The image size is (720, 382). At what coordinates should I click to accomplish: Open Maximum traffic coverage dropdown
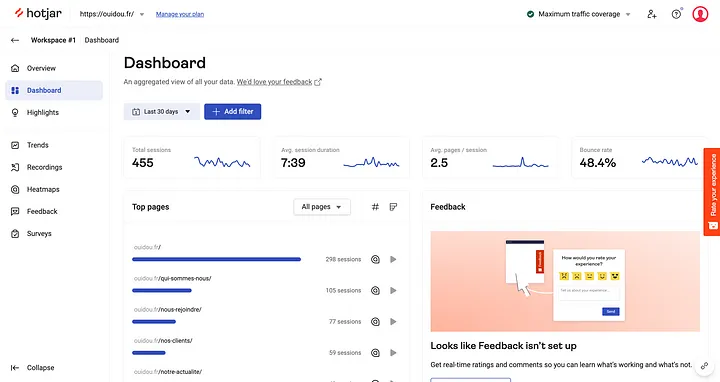pyautogui.click(x=579, y=14)
